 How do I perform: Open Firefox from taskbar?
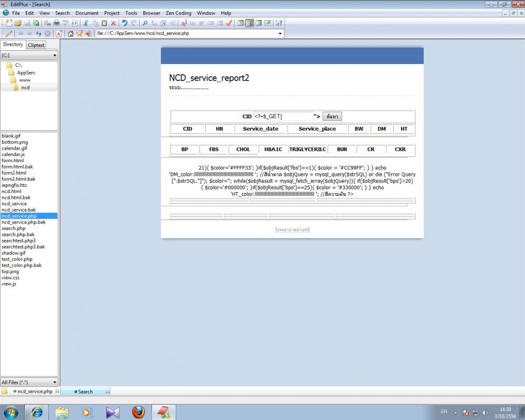pos(138,412)
